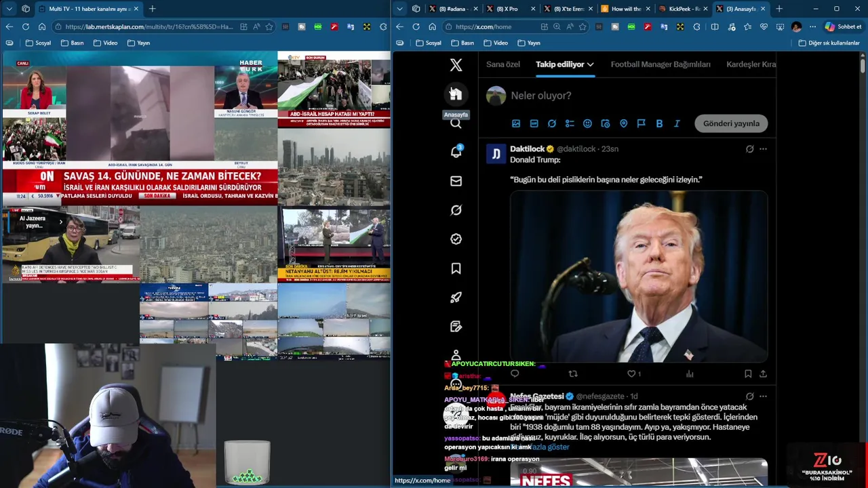This screenshot has width=868, height=488.
Task: Open Verified badge icon in X sidebar
Action: [456, 239]
